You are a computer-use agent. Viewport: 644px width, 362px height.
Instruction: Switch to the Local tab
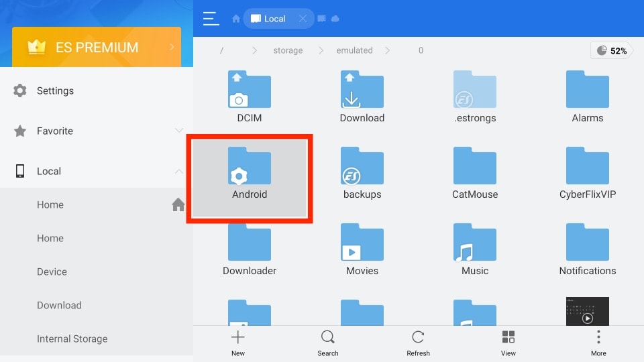(x=268, y=19)
